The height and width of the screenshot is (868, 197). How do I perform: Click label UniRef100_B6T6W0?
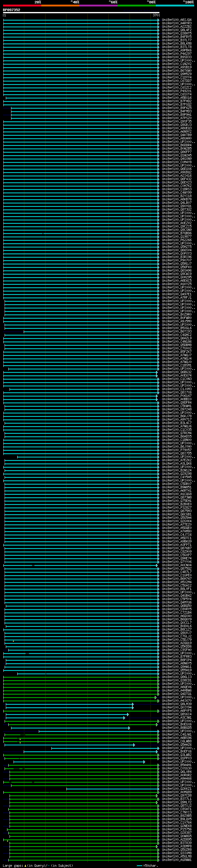177,71
